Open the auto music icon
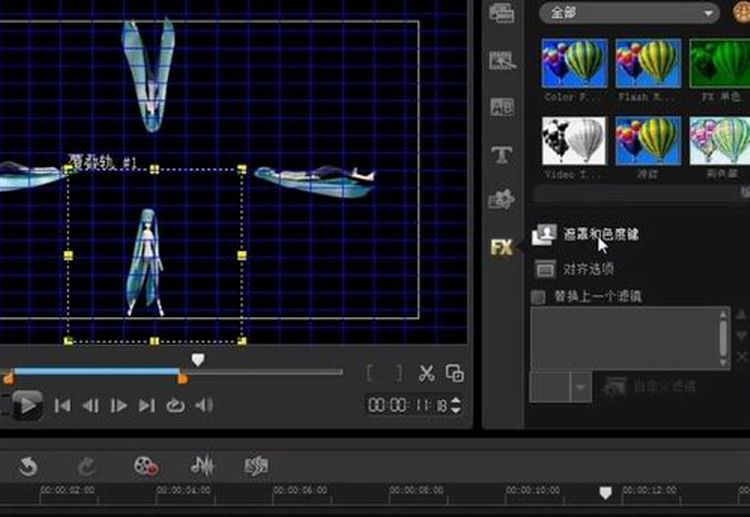750x517 pixels. point(256,466)
